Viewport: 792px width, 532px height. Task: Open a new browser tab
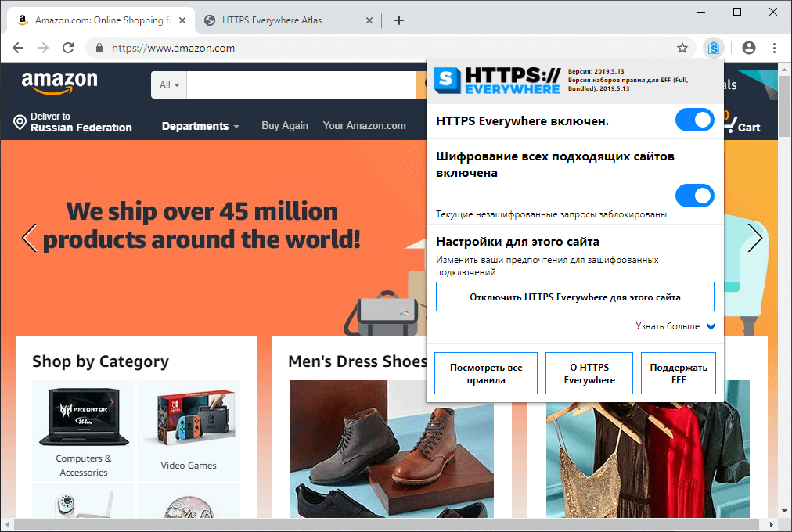pyautogui.click(x=399, y=20)
